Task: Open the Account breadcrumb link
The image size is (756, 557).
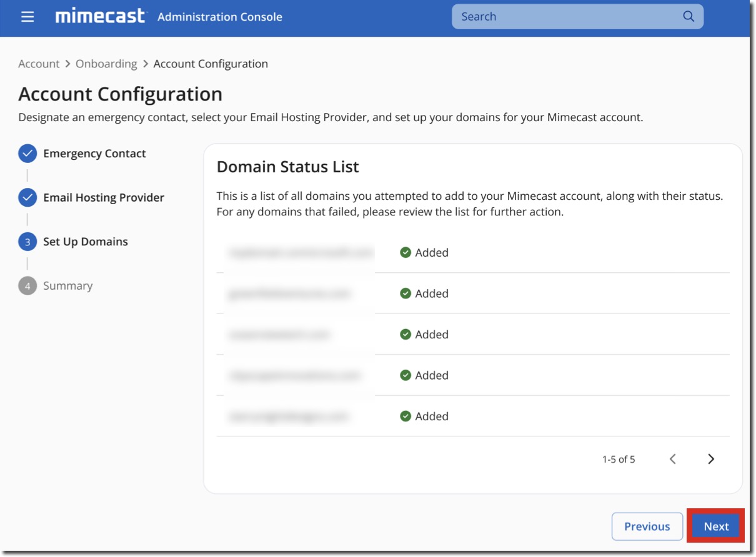Action: (39, 64)
